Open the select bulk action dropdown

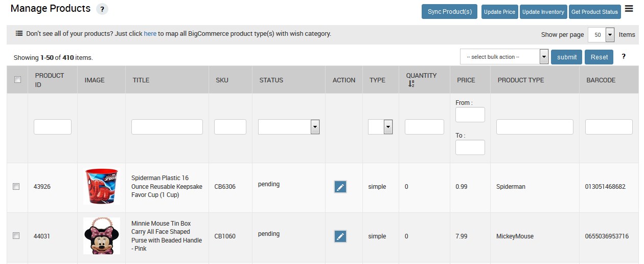504,57
